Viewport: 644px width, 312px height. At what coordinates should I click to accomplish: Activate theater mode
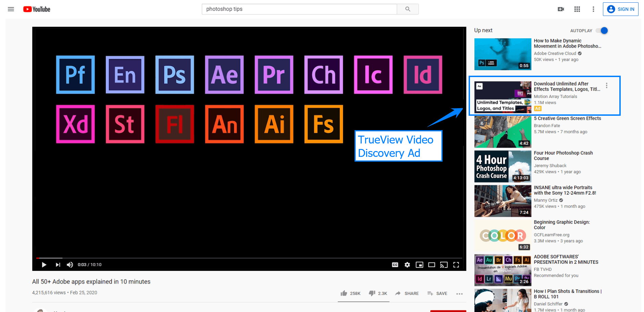tap(432, 265)
